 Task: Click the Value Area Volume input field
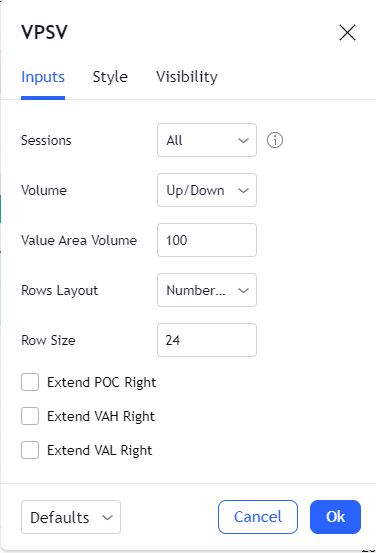point(207,240)
